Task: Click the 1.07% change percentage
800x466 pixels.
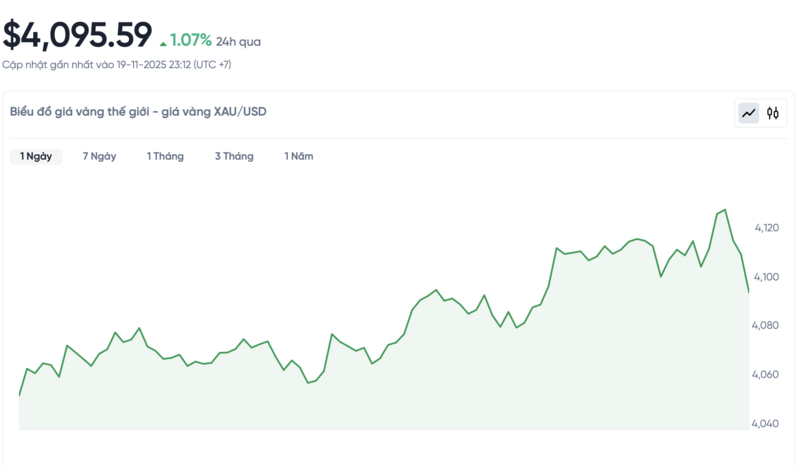Action: (190, 41)
